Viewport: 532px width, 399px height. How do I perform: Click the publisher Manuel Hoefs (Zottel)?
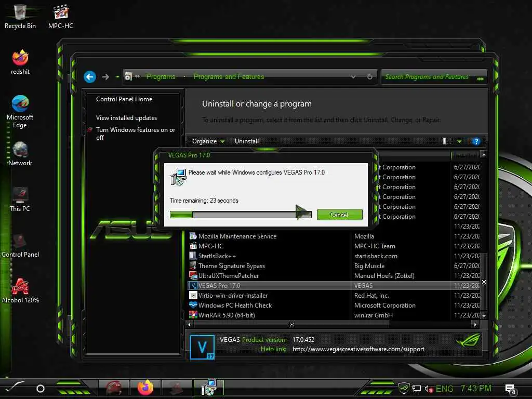click(384, 276)
